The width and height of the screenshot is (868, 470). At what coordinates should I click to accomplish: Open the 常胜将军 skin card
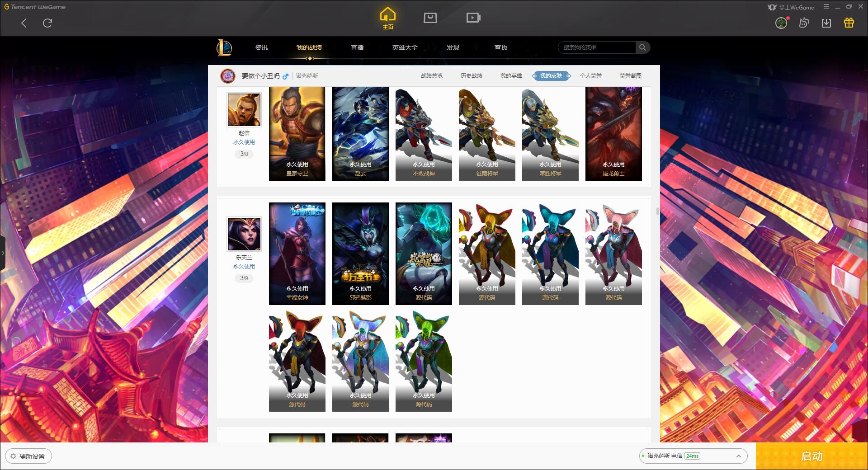point(550,134)
